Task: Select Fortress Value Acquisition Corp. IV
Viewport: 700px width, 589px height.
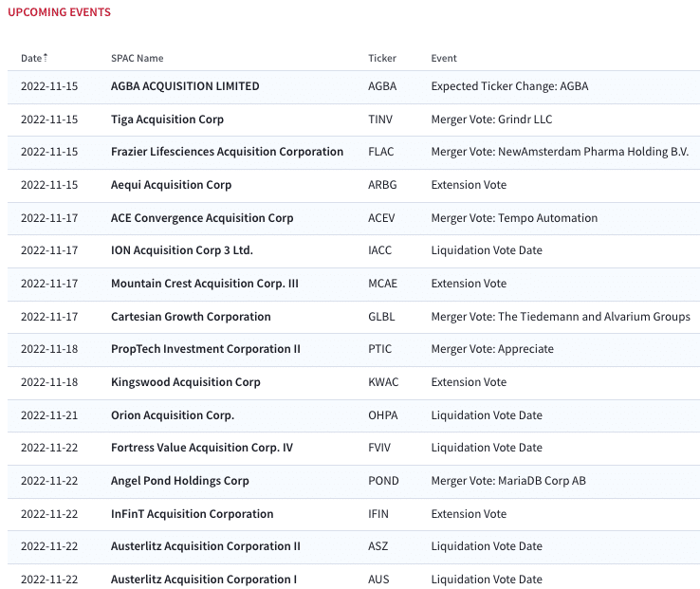Action: point(202,448)
